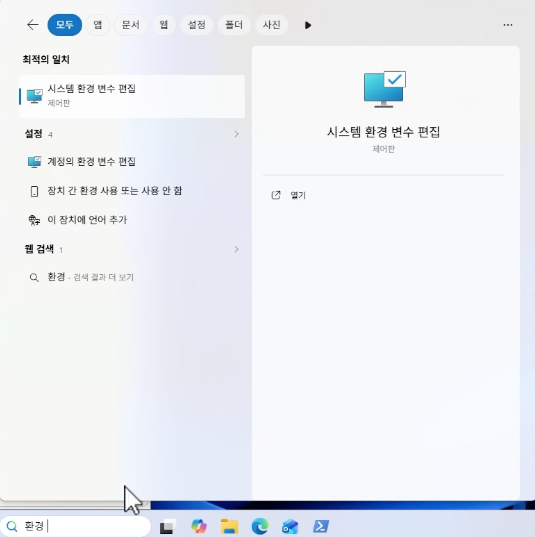The image size is (535, 537).
Task: Open 환경 web search result
Action: (132, 277)
